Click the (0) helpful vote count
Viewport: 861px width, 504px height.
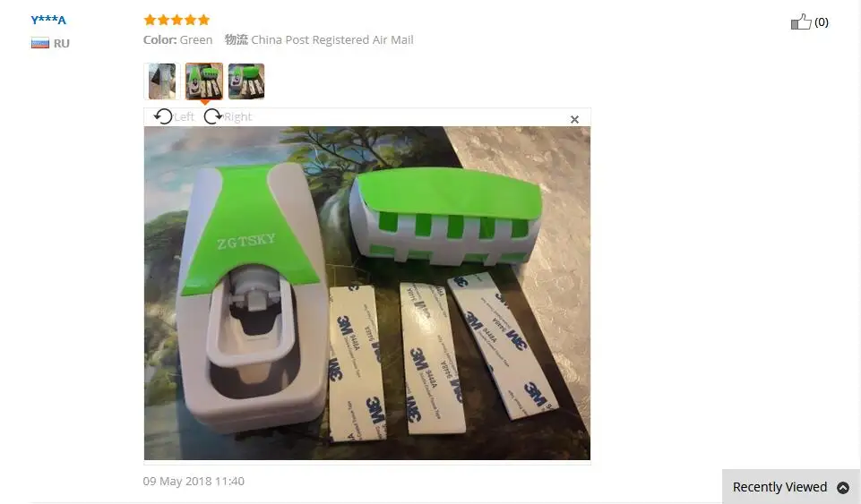click(x=822, y=22)
